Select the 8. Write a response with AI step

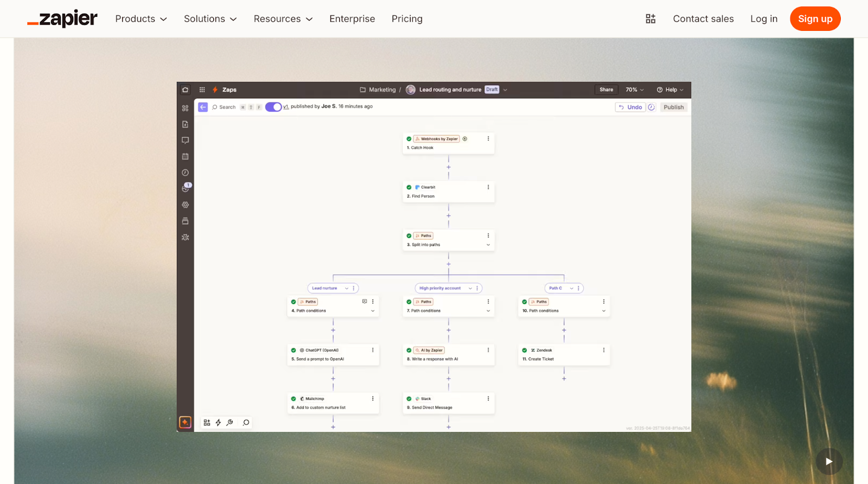coord(449,354)
